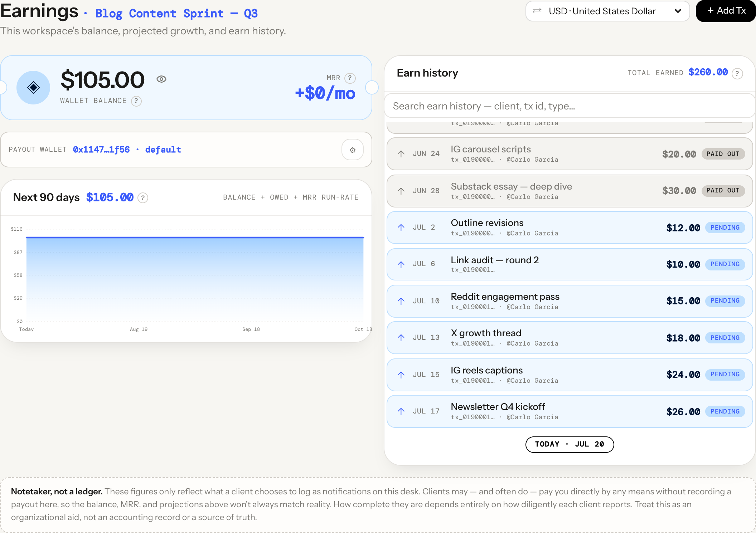This screenshot has height=533, width=756.
Task: Click arrow icon on Outline revisions row
Action: (401, 228)
